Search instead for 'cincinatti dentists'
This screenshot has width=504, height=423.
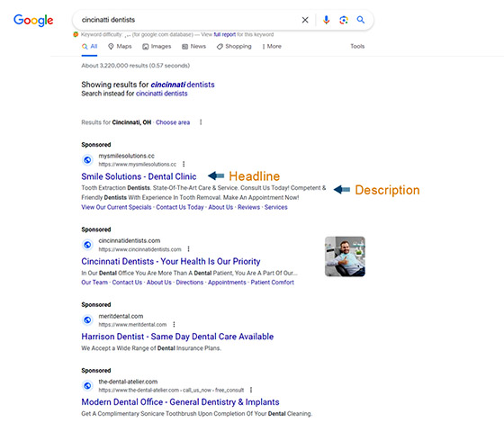(x=162, y=94)
